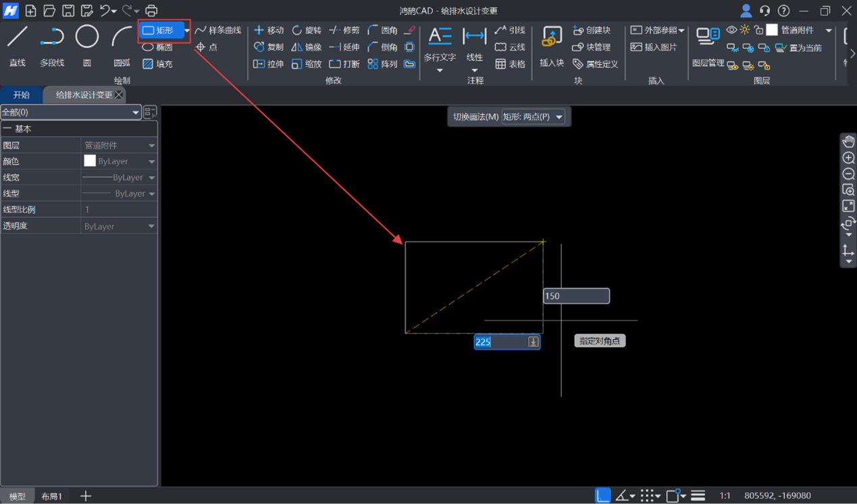857x504 pixels.
Task: Click the 置为当前 button
Action: click(798, 48)
